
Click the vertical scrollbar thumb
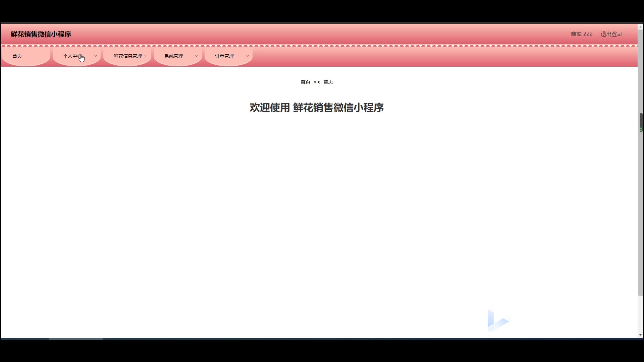[641, 122]
